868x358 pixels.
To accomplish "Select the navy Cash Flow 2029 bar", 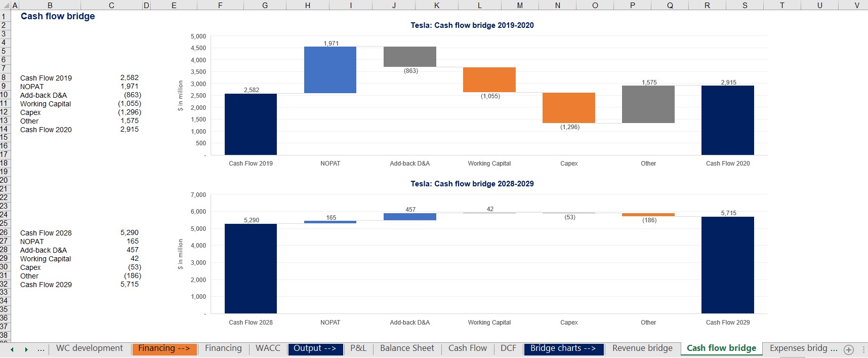I will click(x=728, y=265).
